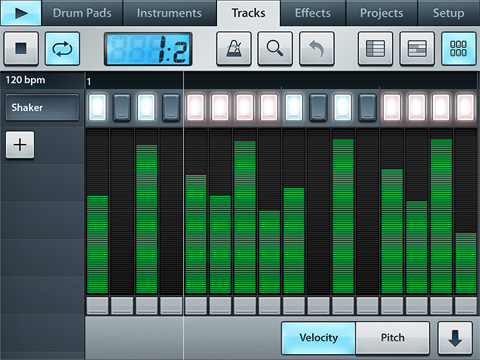This screenshot has height=360, width=480.
Task: Switch to the Effects tab
Action: click(x=313, y=13)
